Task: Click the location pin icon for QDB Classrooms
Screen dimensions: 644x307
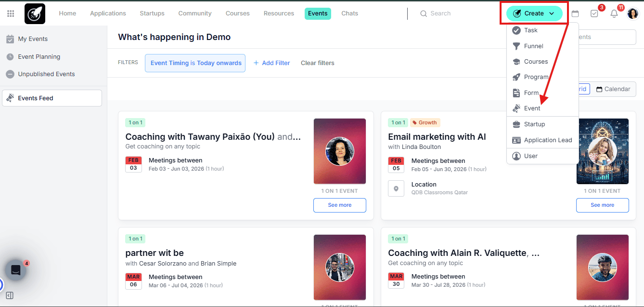Action: point(396,188)
